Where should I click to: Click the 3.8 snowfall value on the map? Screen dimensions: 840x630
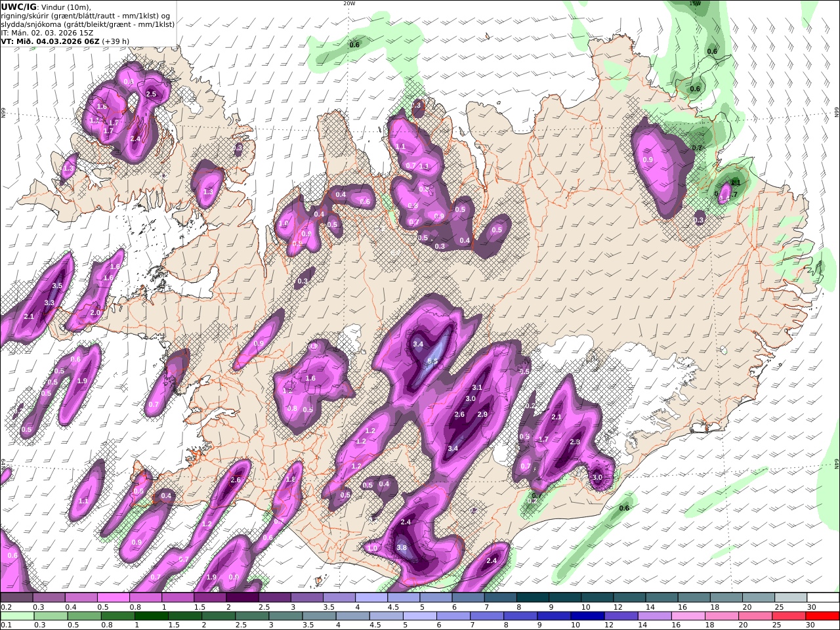(x=402, y=548)
